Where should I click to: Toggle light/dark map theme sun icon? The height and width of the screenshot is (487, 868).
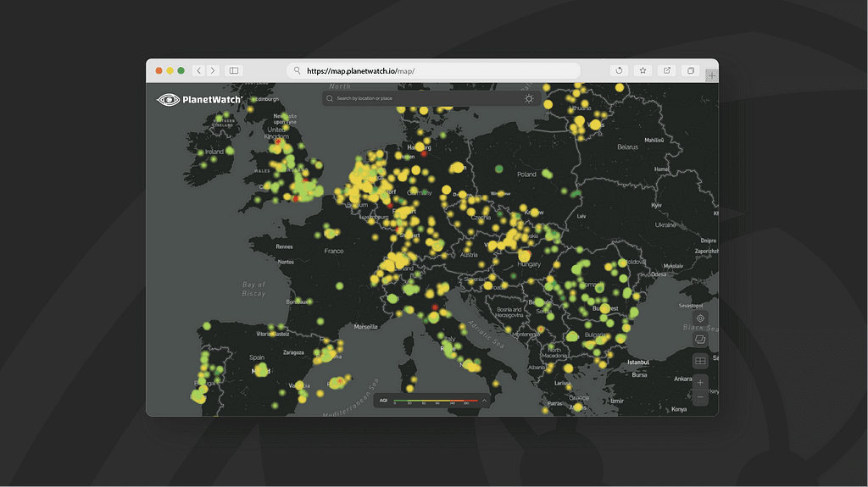click(x=529, y=98)
